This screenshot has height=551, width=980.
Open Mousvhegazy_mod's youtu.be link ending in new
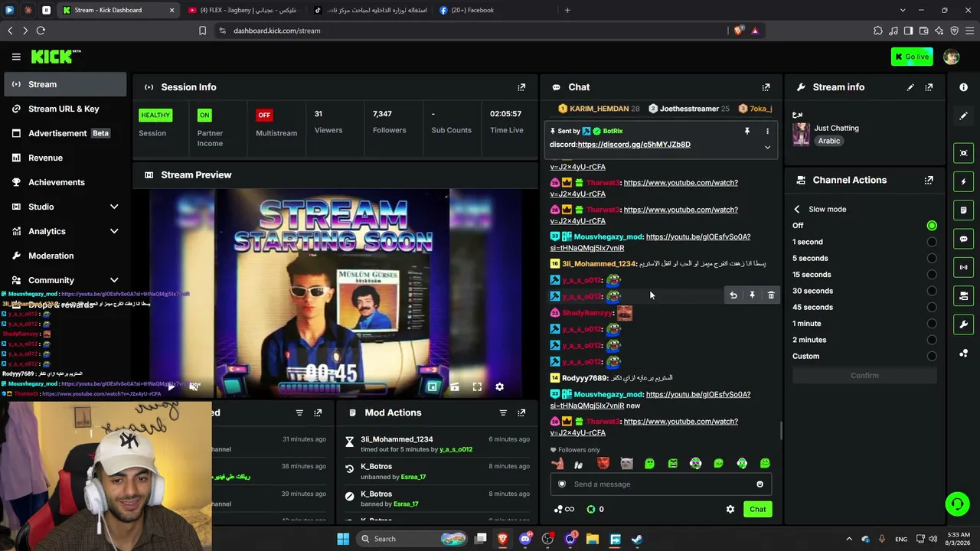650,400
